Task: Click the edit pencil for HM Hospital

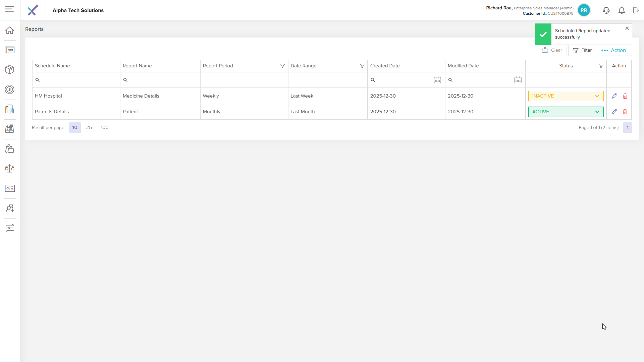Action: (x=614, y=96)
